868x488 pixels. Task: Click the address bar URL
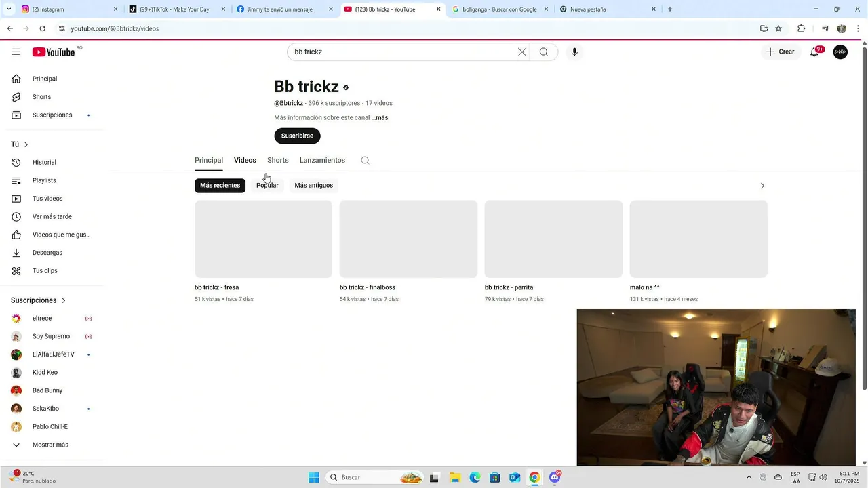tap(115, 28)
